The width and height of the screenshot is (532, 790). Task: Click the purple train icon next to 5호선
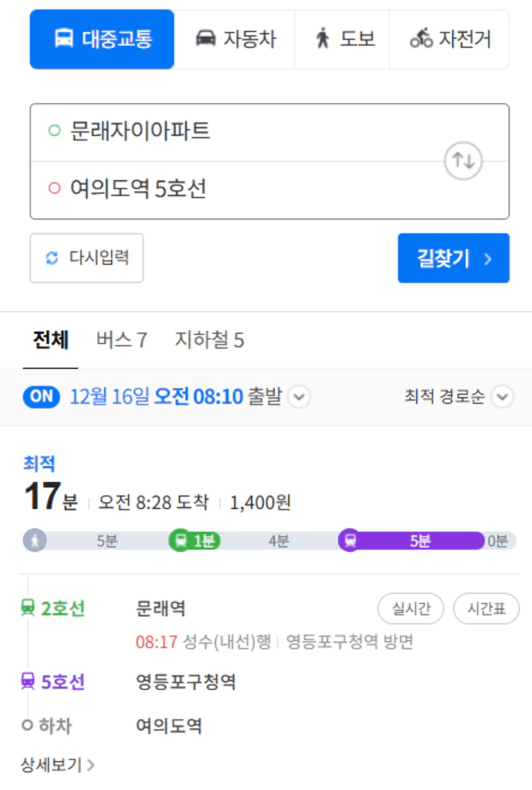(x=28, y=681)
